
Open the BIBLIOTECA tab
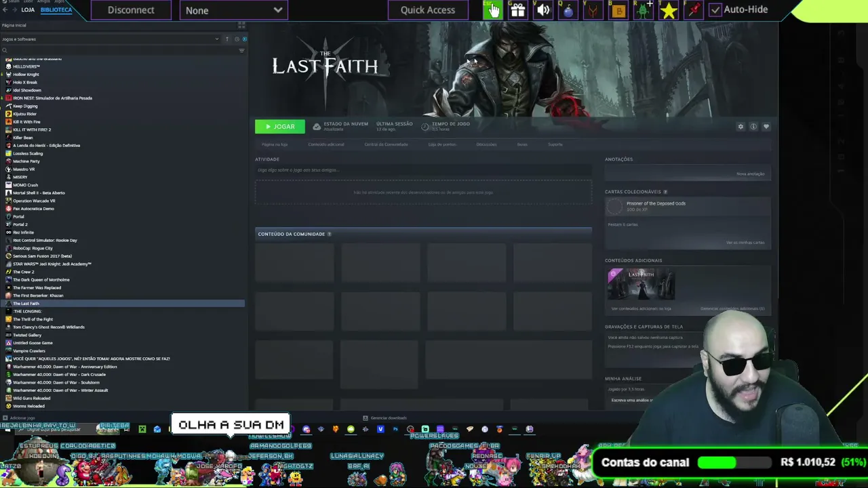[56, 10]
